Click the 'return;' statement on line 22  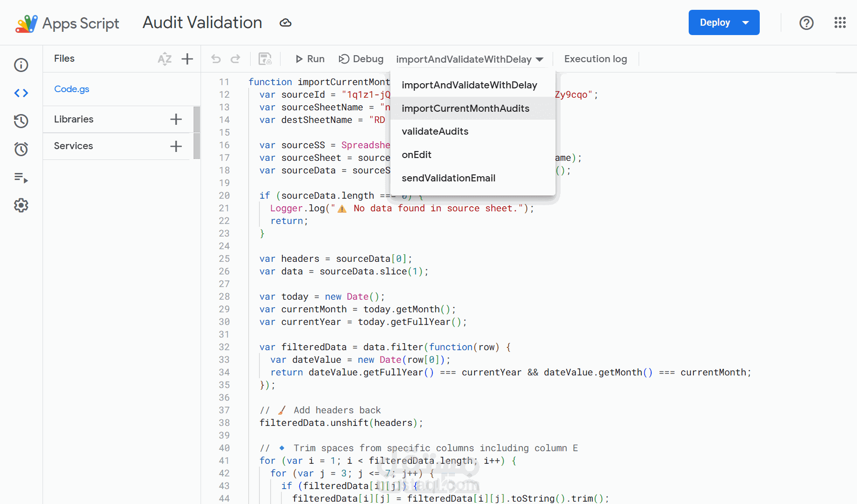click(289, 221)
